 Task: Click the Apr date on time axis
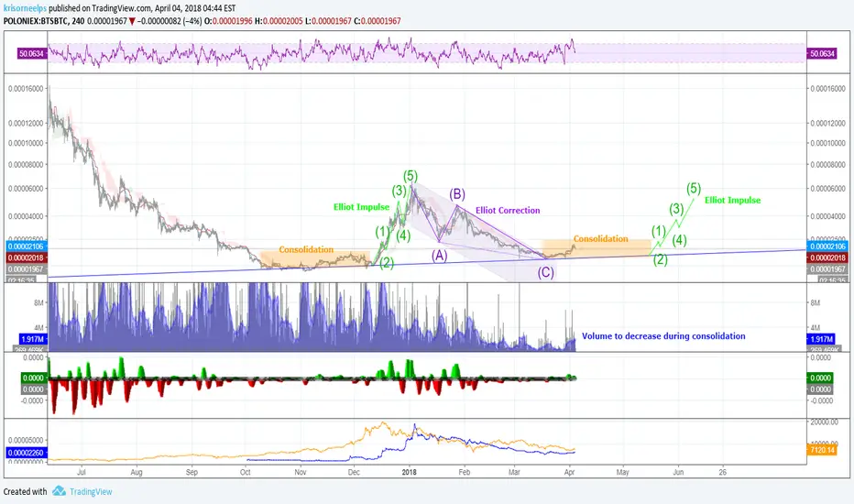coord(570,472)
